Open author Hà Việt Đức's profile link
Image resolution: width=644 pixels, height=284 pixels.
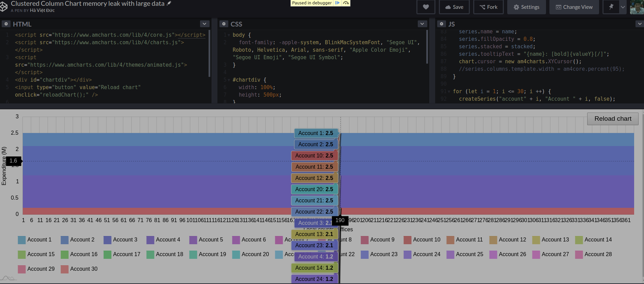(x=42, y=11)
